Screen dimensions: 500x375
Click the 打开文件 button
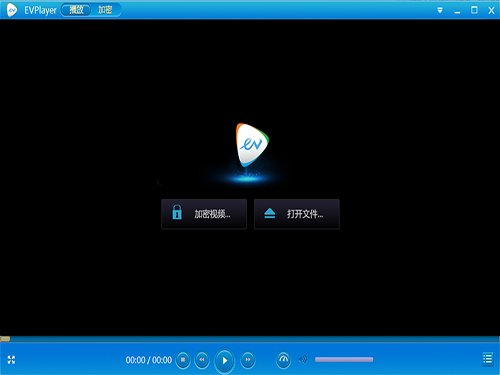tap(297, 214)
